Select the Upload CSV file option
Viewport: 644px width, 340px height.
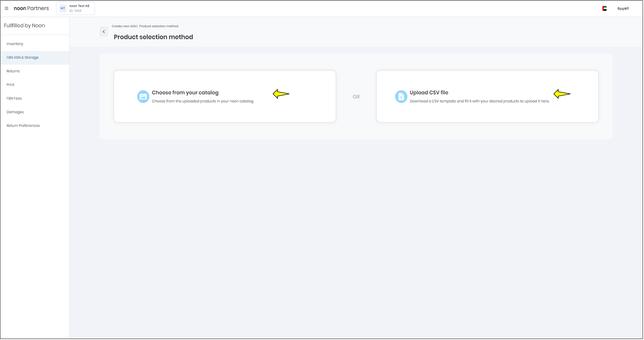[487, 96]
